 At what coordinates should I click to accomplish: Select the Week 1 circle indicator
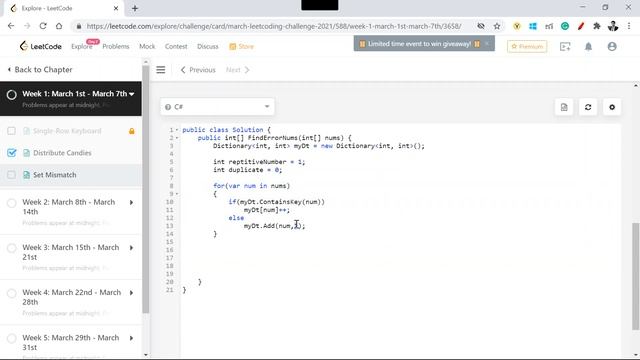(x=11, y=95)
